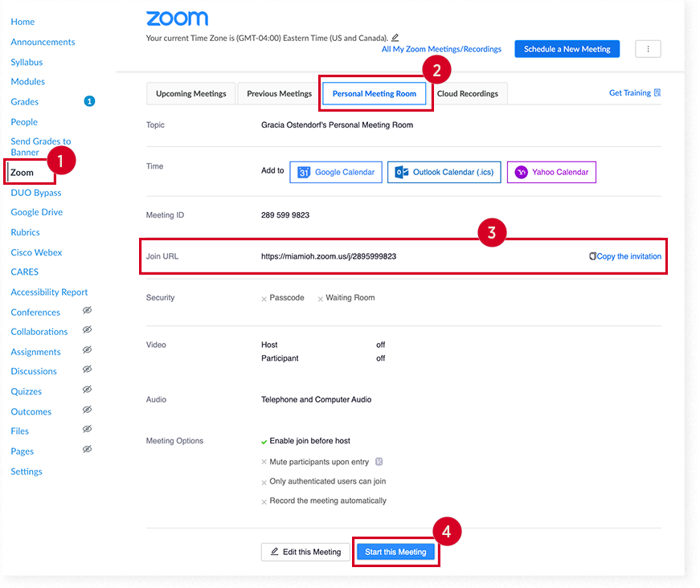
Task: Open Assignments in the sidebar
Action: coord(35,352)
